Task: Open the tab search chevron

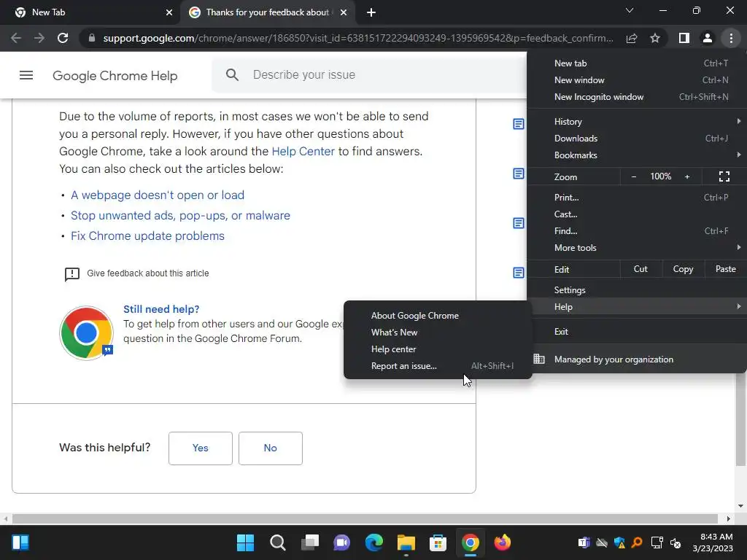Action: click(630, 10)
